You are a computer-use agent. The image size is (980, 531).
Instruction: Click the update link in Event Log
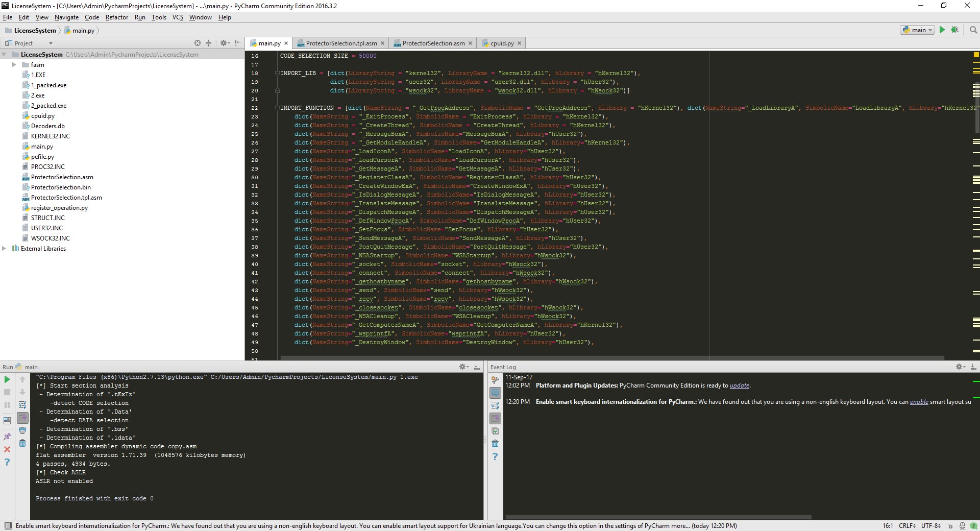pyautogui.click(x=739, y=385)
